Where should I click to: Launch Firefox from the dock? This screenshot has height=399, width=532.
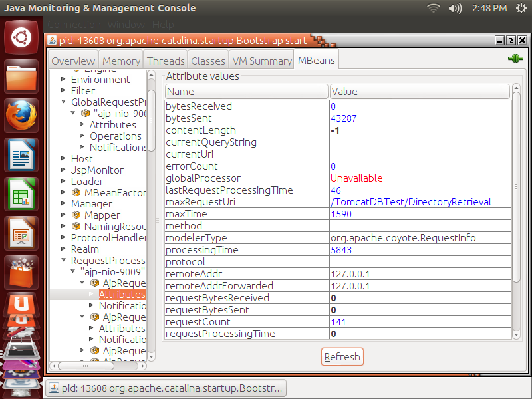[x=21, y=116]
